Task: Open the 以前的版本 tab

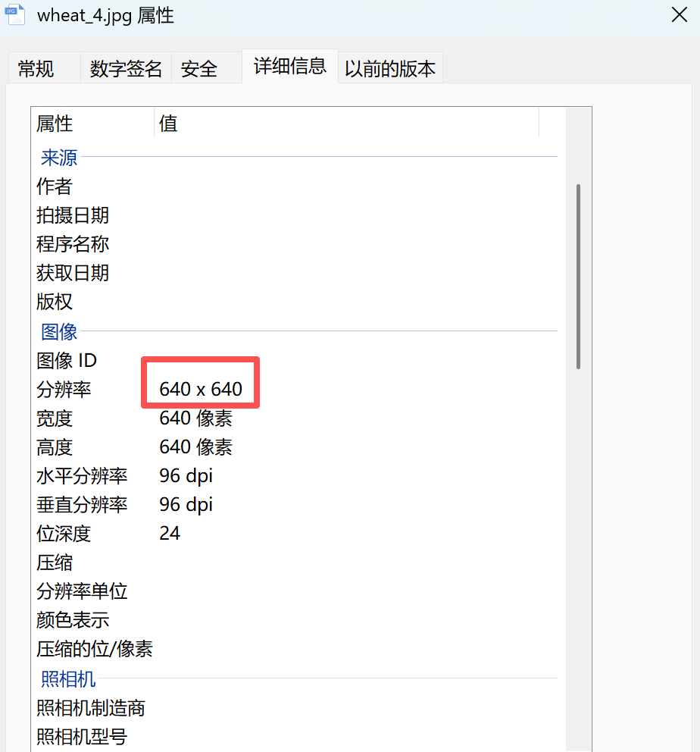Action: point(390,68)
